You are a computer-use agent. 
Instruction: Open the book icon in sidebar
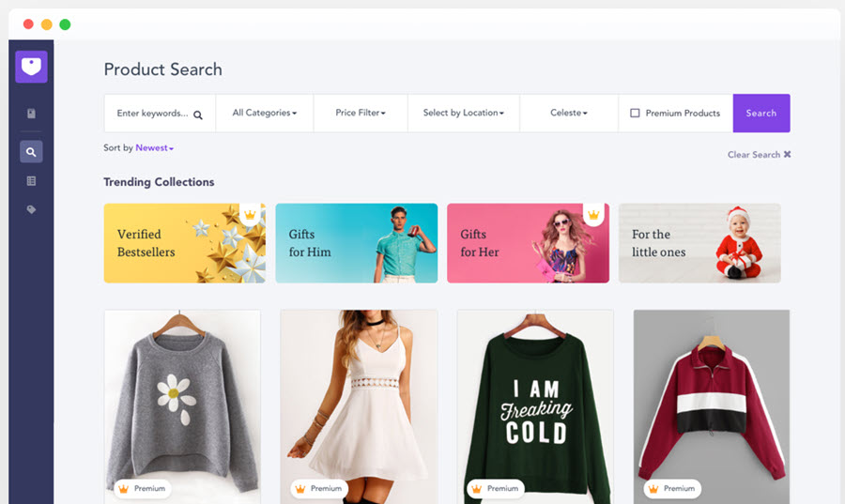(31, 114)
